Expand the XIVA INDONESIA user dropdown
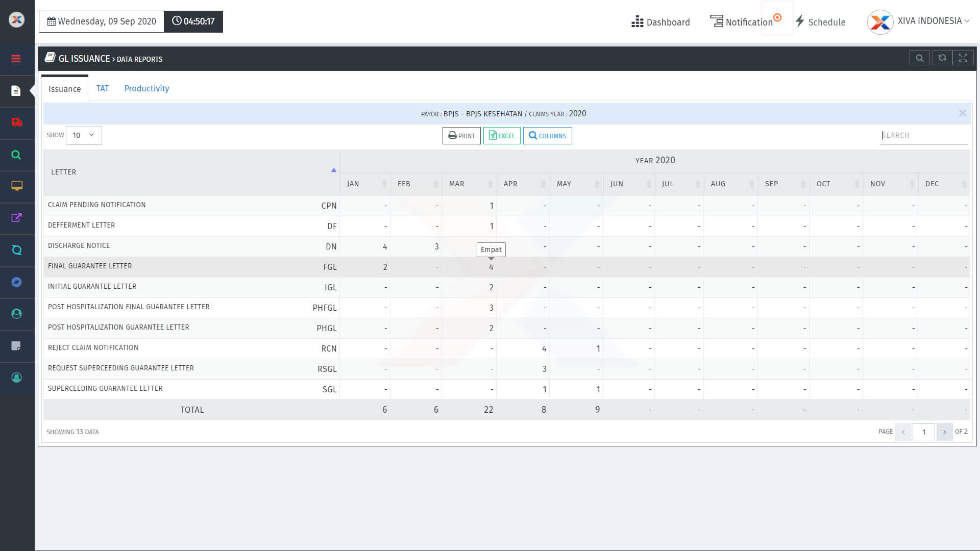 click(934, 21)
